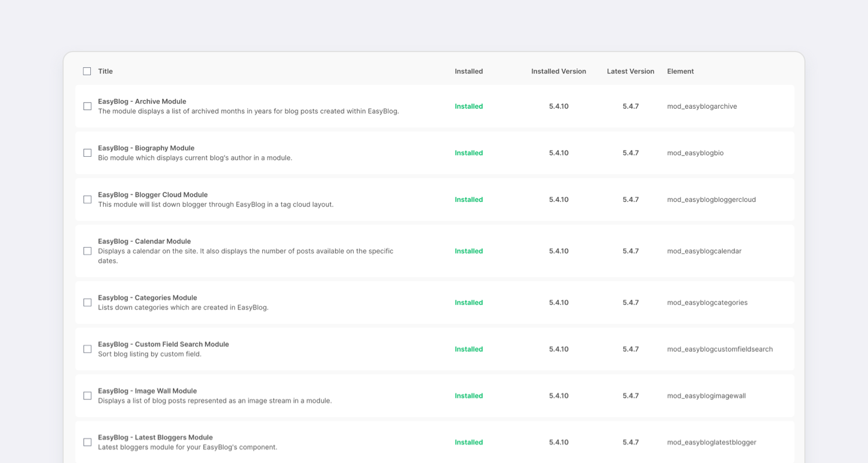Click the Latest Version column header

coord(630,71)
